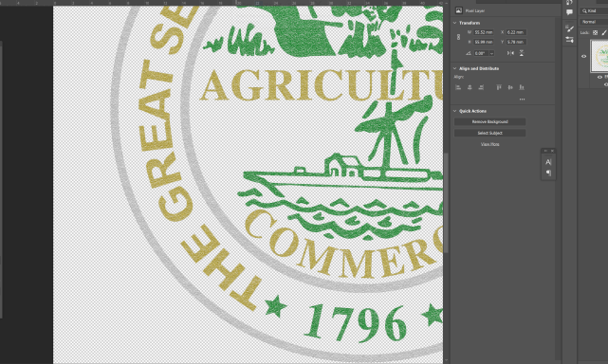Align top edges icon
The width and height of the screenshot is (608, 364).
(499, 87)
